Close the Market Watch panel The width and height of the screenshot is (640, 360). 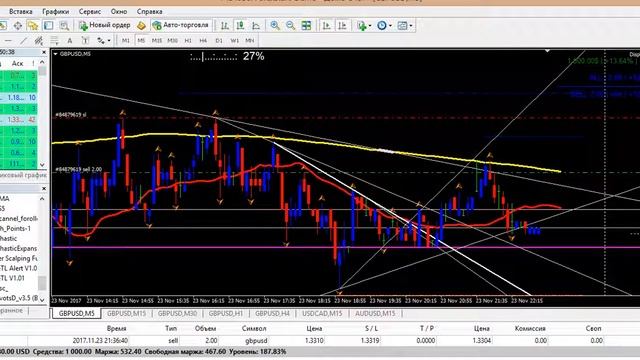(x=44, y=52)
